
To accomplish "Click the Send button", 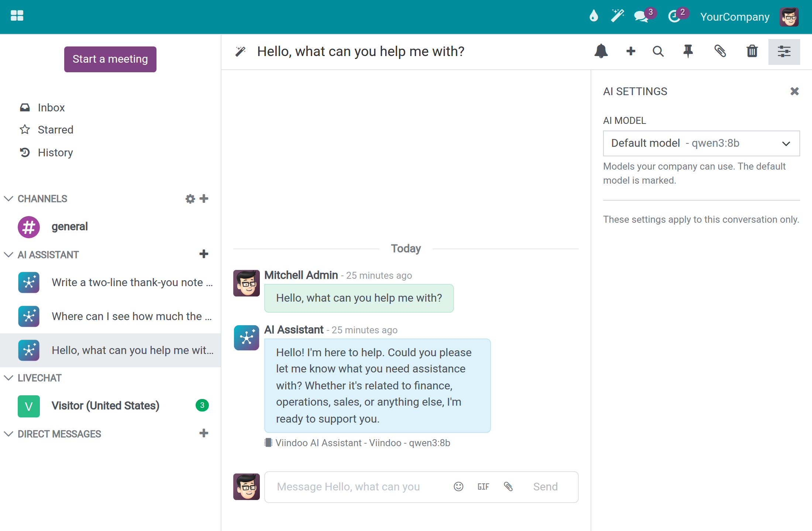I will (x=545, y=487).
